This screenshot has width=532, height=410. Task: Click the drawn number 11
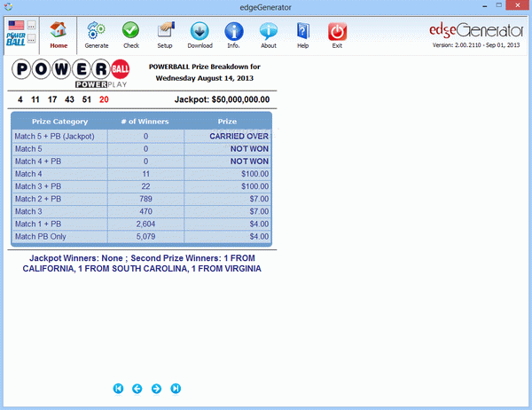coord(35,99)
